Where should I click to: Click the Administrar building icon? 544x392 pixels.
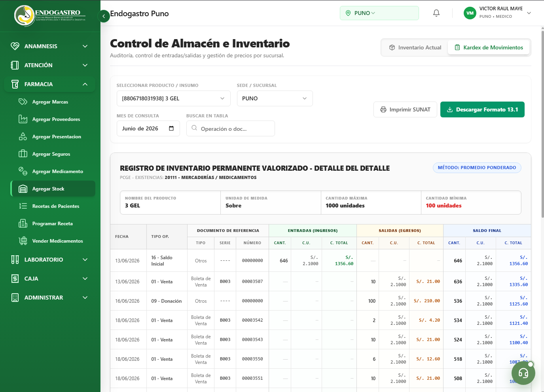[15, 298]
